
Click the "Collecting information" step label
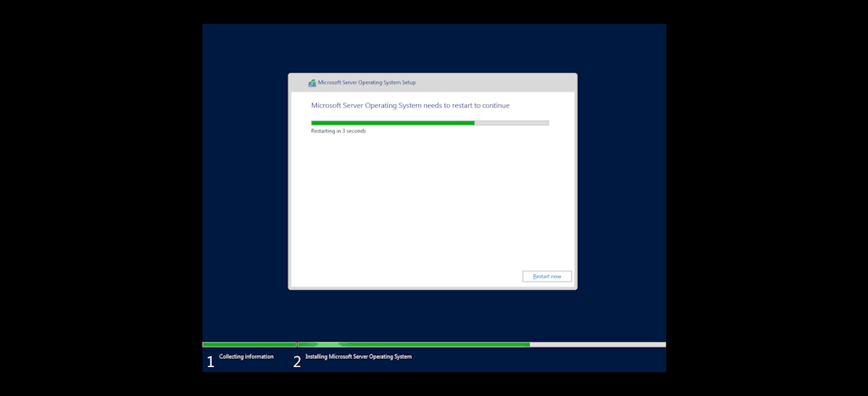[247, 357]
